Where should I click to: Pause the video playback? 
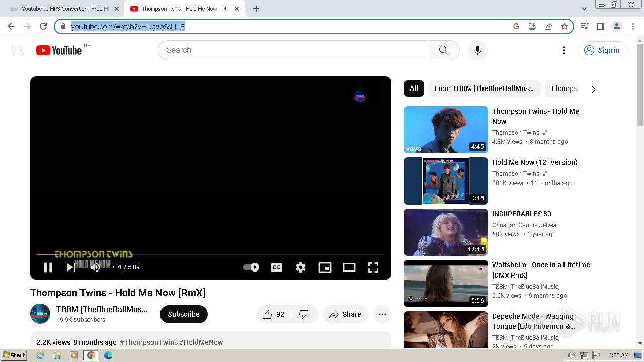pyautogui.click(x=48, y=267)
